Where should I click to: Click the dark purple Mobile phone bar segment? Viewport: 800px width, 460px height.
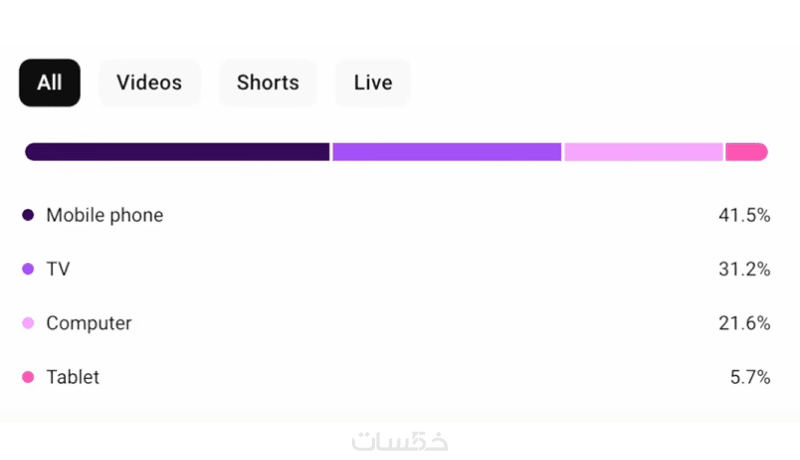pyautogui.click(x=177, y=152)
